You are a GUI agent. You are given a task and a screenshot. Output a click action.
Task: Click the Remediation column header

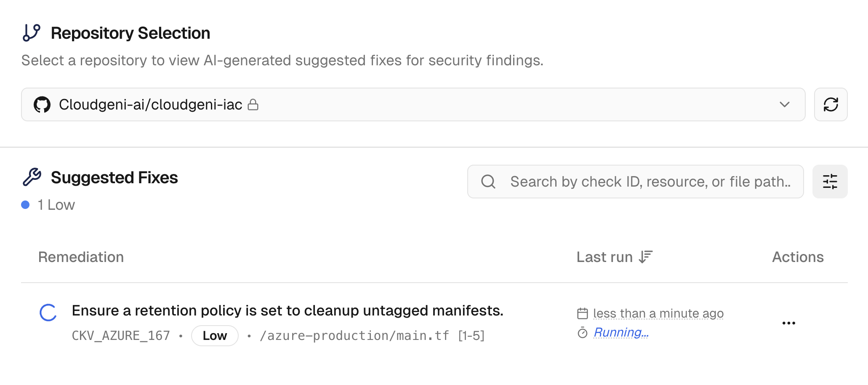[x=81, y=257]
